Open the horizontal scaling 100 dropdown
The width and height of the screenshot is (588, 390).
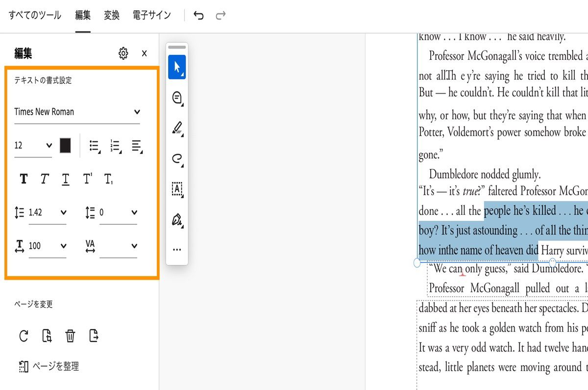[x=48, y=246]
